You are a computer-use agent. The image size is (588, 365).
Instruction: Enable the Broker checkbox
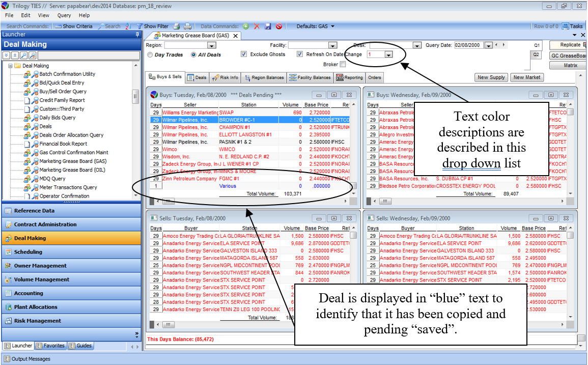pyautogui.click(x=343, y=65)
